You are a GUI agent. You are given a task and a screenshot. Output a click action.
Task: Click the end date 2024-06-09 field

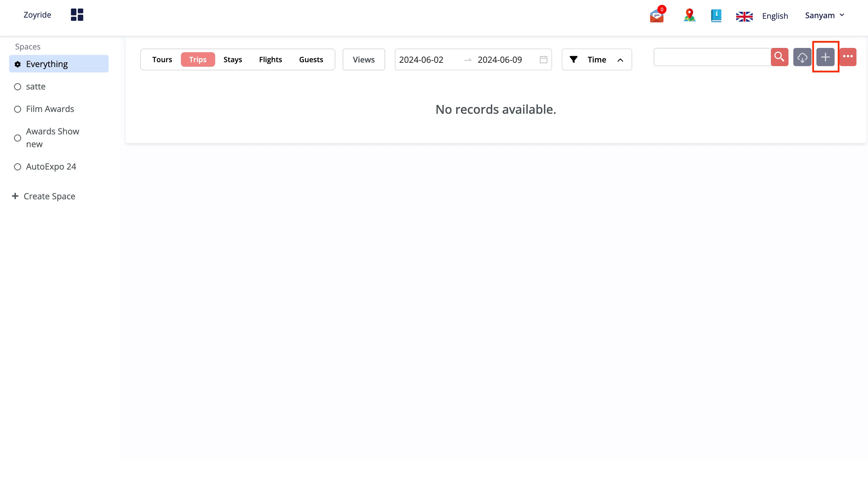500,60
